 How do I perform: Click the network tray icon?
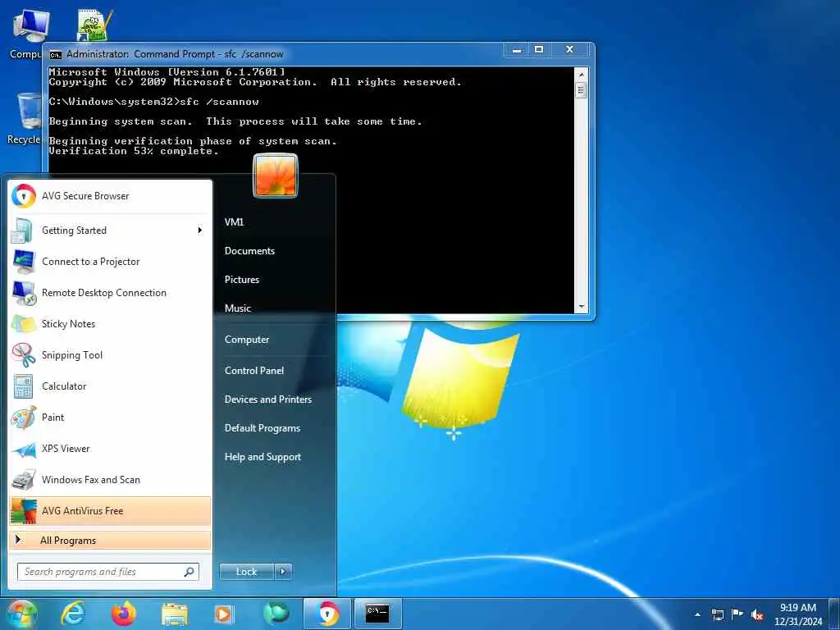click(x=718, y=614)
